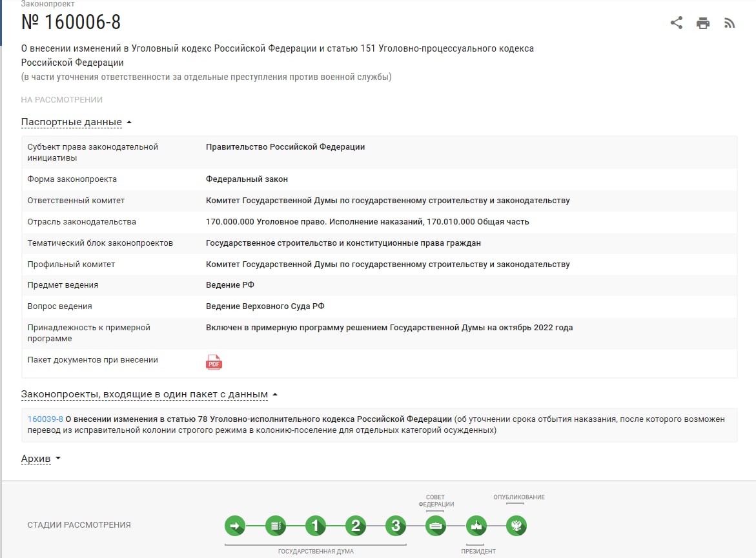This screenshot has width=756, height=558.
Task: Collapse the Законопроекты, входящие в один пакет section
Action: point(148,394)
